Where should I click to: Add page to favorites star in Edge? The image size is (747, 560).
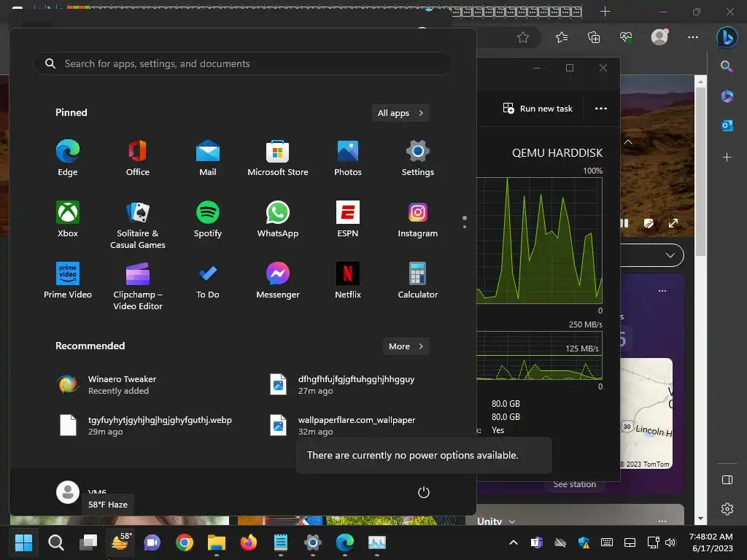(522, 37)
